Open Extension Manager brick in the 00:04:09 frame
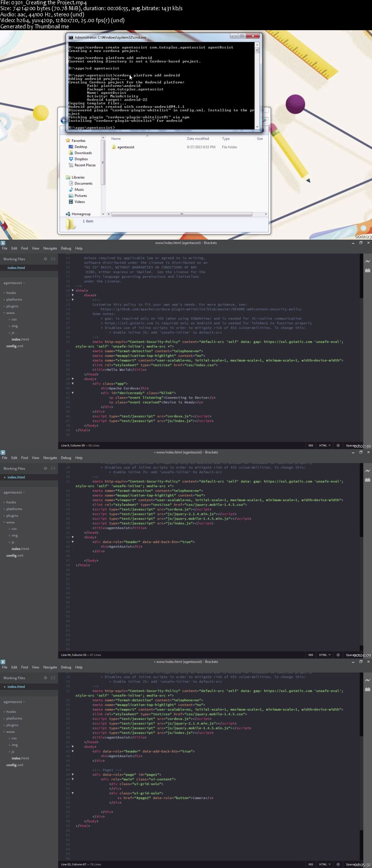The height and width of the screenshot is (868, 372). click(368, 480)
